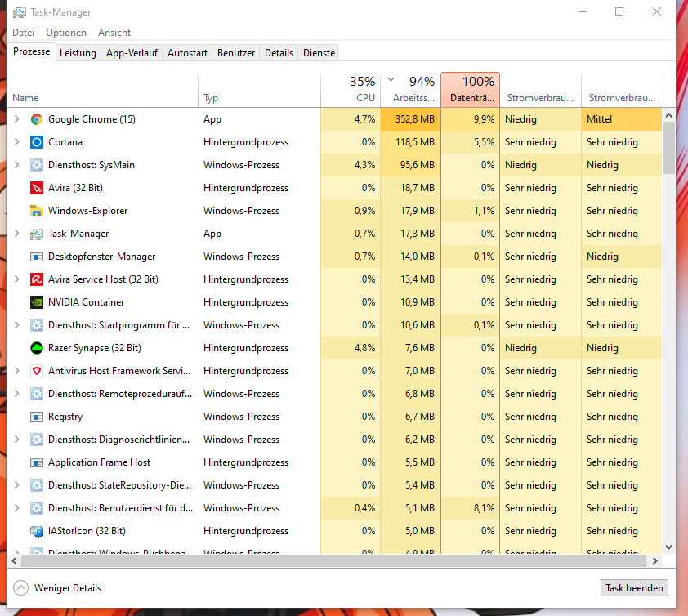Switch to the Dienste tab
Viewport: 688px width, 616px height.
point(319,53)
